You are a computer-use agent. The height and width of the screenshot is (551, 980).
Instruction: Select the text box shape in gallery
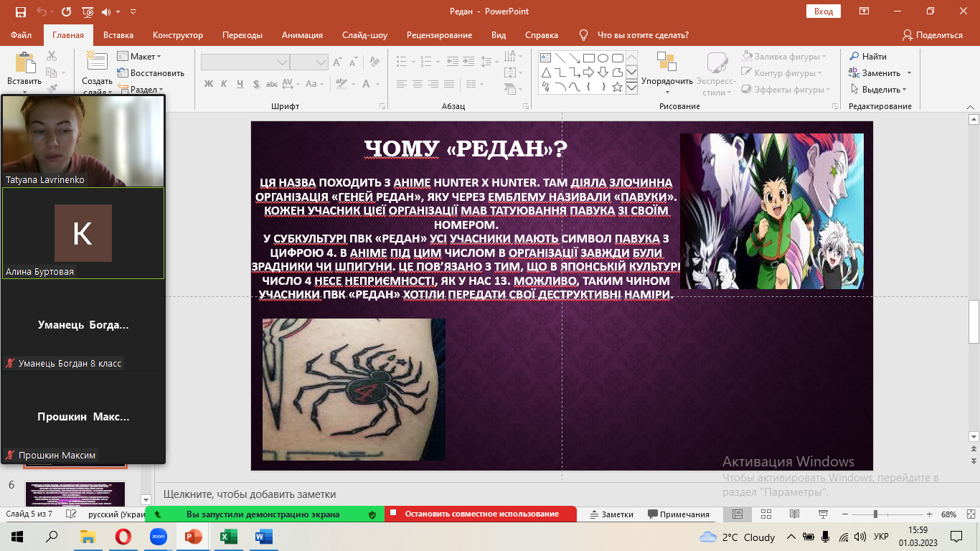point(546,58)
